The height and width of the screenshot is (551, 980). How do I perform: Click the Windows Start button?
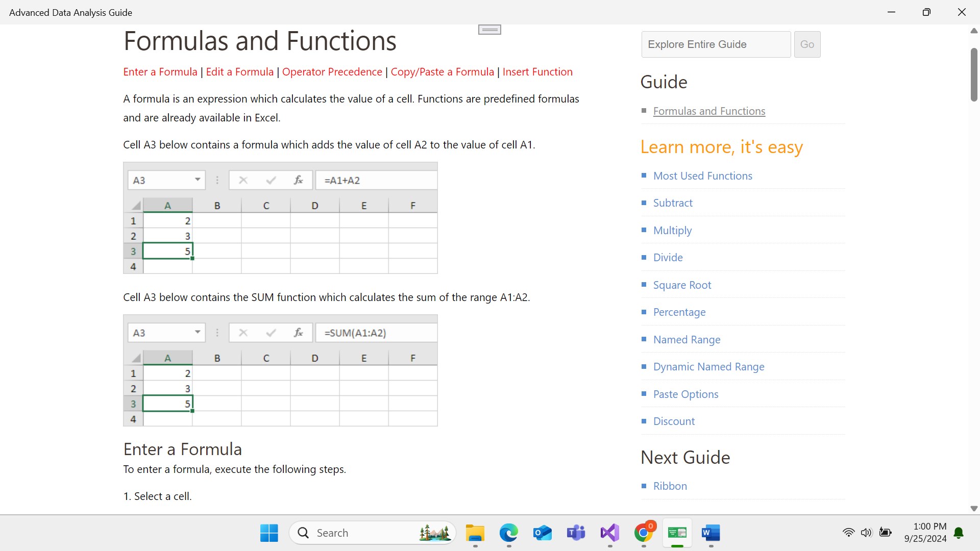(269, 533)
